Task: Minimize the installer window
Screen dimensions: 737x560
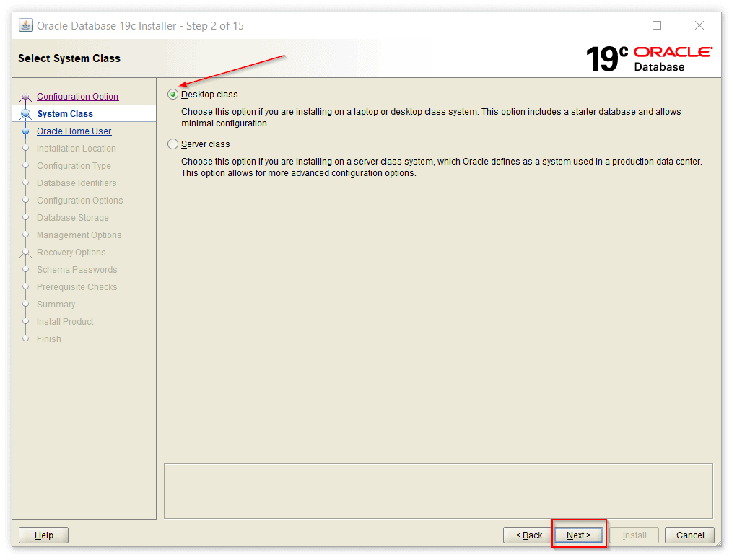Action: pyautogui.click(x=614, y=25)
